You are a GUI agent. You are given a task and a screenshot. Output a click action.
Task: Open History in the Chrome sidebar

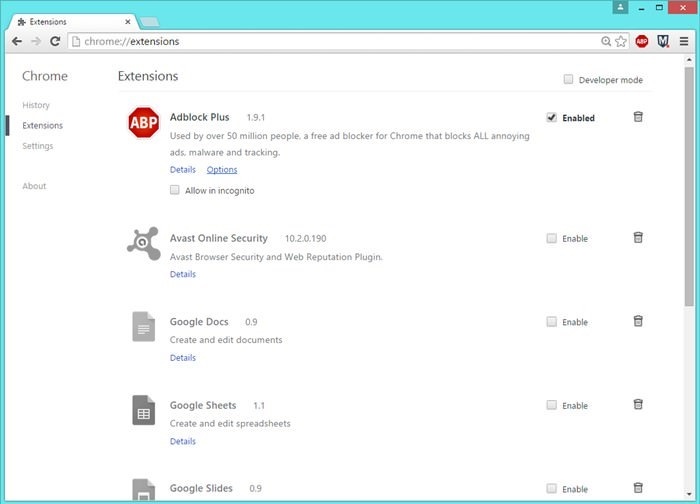(36, 105)
